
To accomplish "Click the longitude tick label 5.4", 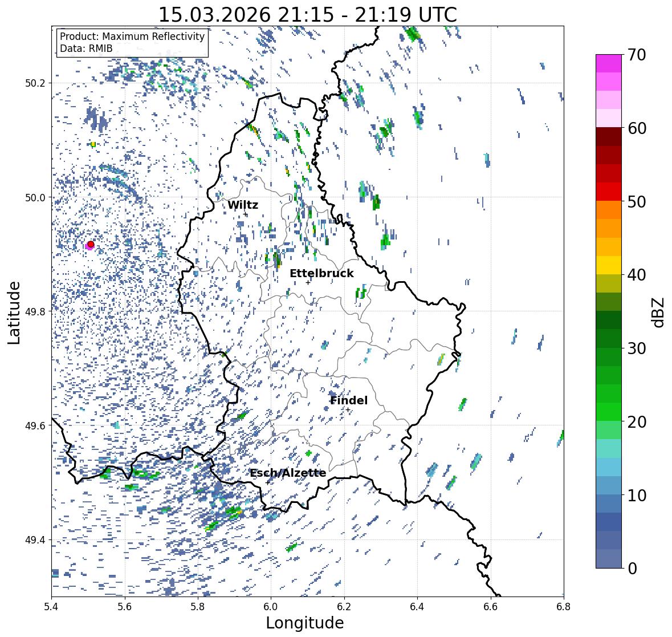I will tap(51, 607).
